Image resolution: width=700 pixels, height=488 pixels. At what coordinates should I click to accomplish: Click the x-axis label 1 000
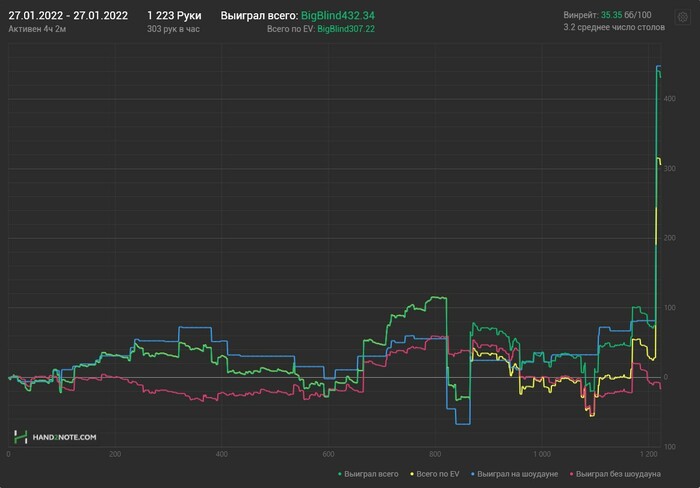542,454
